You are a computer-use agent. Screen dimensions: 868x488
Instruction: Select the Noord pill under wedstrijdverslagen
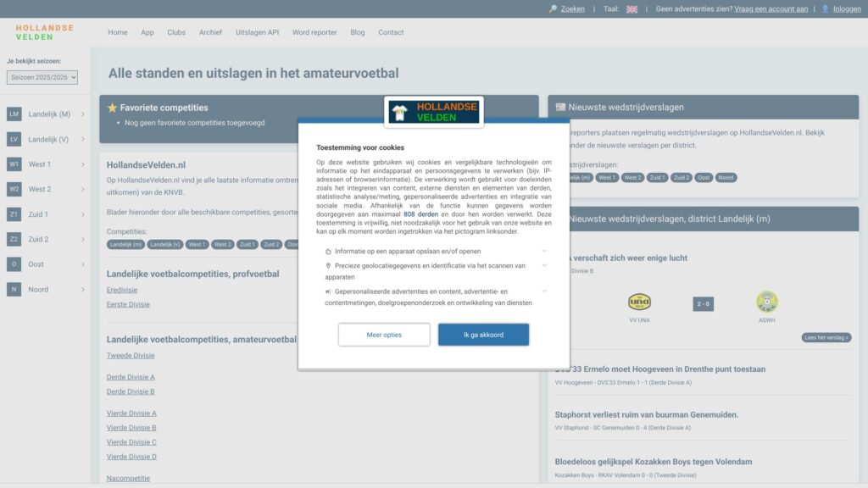click(x=726, y=178)
